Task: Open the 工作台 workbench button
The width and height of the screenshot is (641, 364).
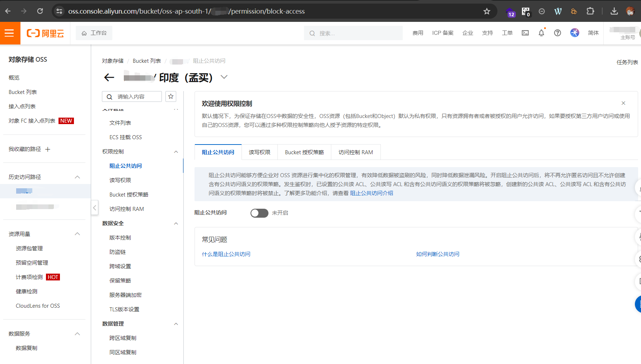Action: 94,33
